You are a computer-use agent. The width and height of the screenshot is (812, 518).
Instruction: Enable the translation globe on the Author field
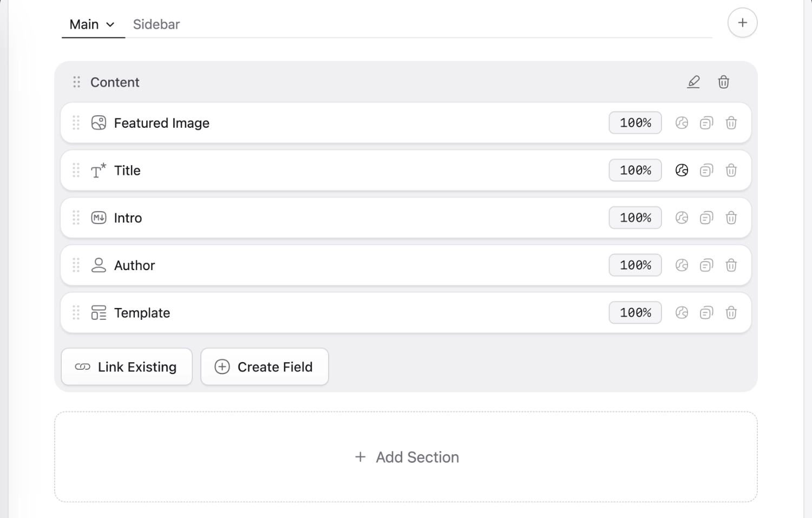(x=682, y=265)
